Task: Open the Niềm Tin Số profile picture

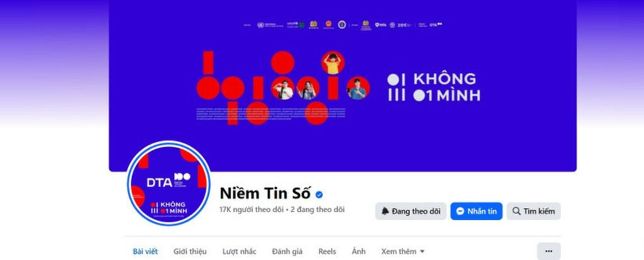Action: coord(169,183)
